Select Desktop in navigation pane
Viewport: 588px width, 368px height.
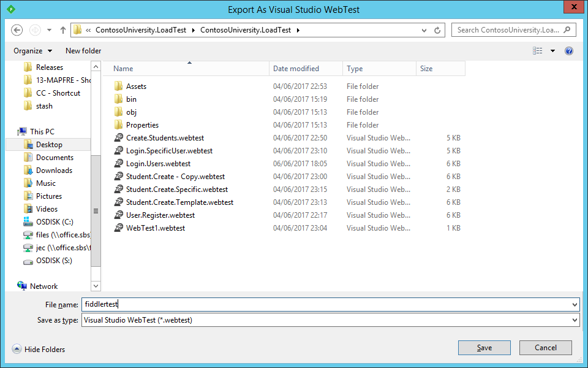[48, 145]
